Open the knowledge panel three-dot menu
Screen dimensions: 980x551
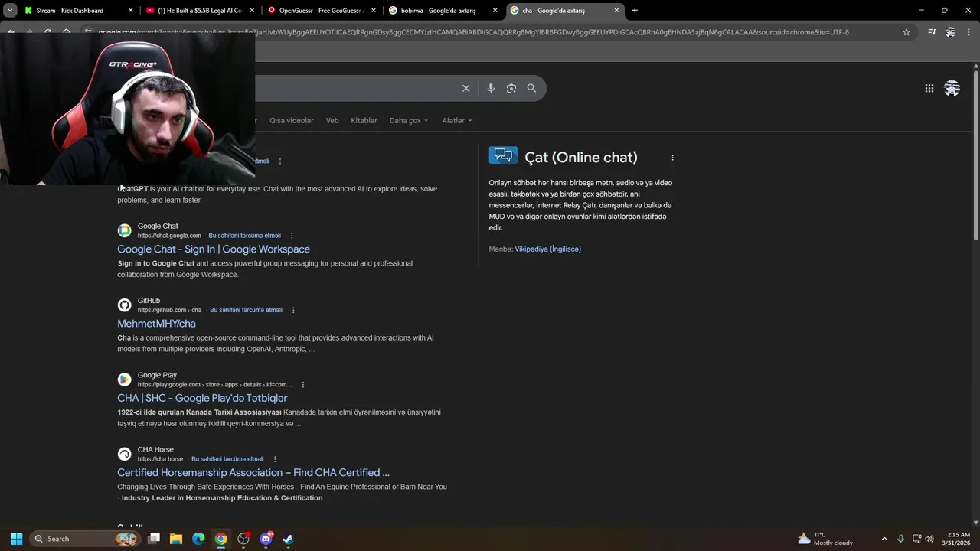(672, 158)
